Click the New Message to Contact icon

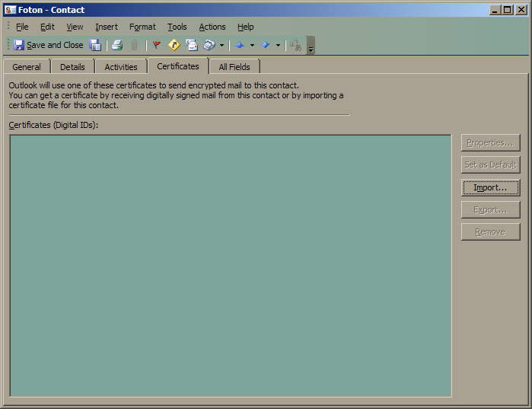(x=192, y=45)
